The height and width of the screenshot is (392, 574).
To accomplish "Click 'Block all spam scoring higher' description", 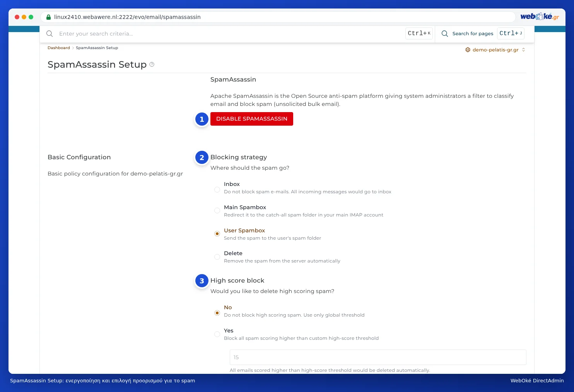I will pyautogui.click(x=301, y=338).
